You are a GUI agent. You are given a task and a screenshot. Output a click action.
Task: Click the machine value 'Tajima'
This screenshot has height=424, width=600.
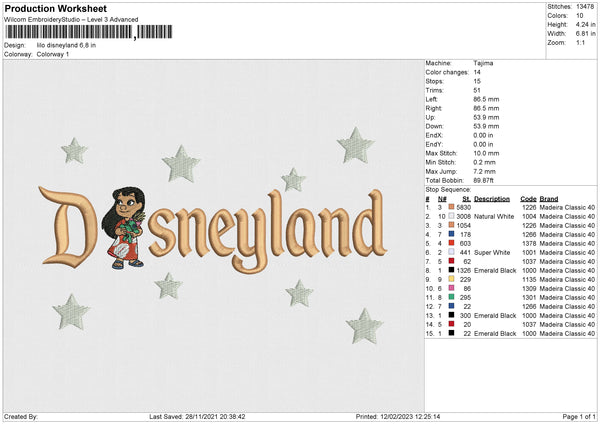[483, 63]
